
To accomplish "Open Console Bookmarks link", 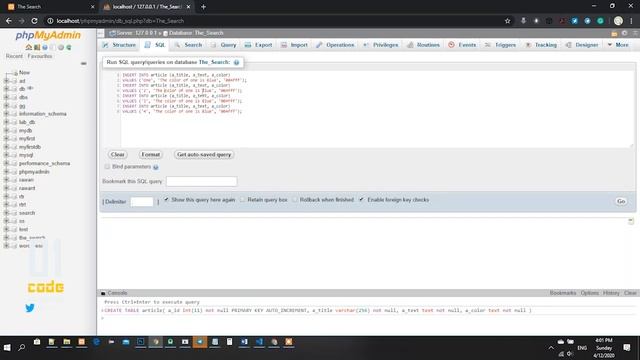I will (x=562, y=293).
